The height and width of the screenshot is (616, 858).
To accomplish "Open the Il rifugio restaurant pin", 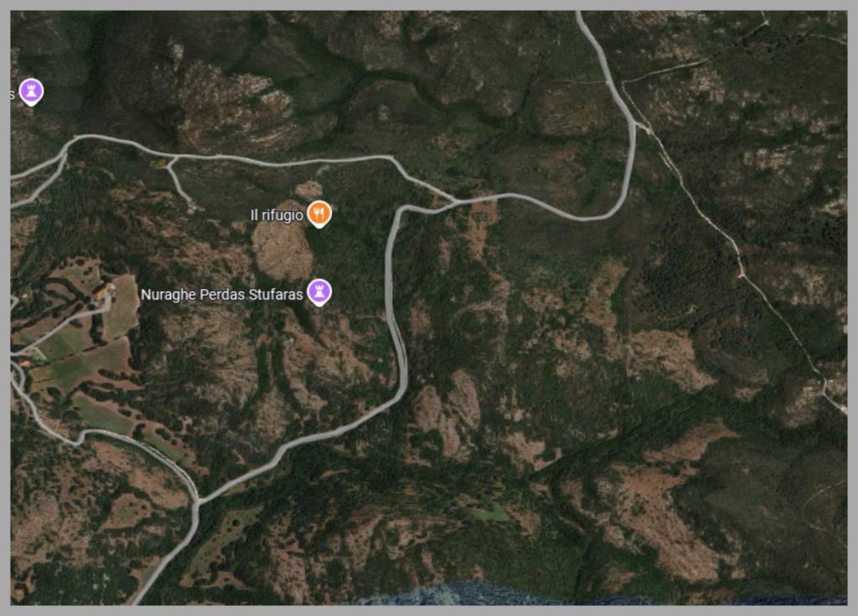I will click(319, 214).
